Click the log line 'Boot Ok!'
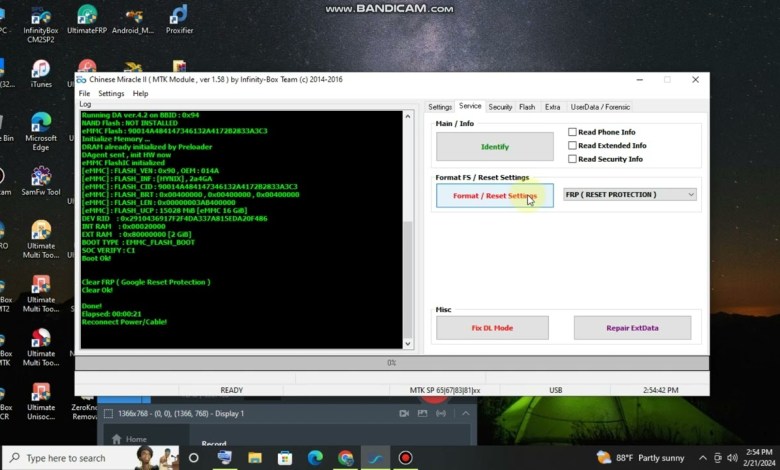The height and width of the screenshot is (470, 780). 97,258
